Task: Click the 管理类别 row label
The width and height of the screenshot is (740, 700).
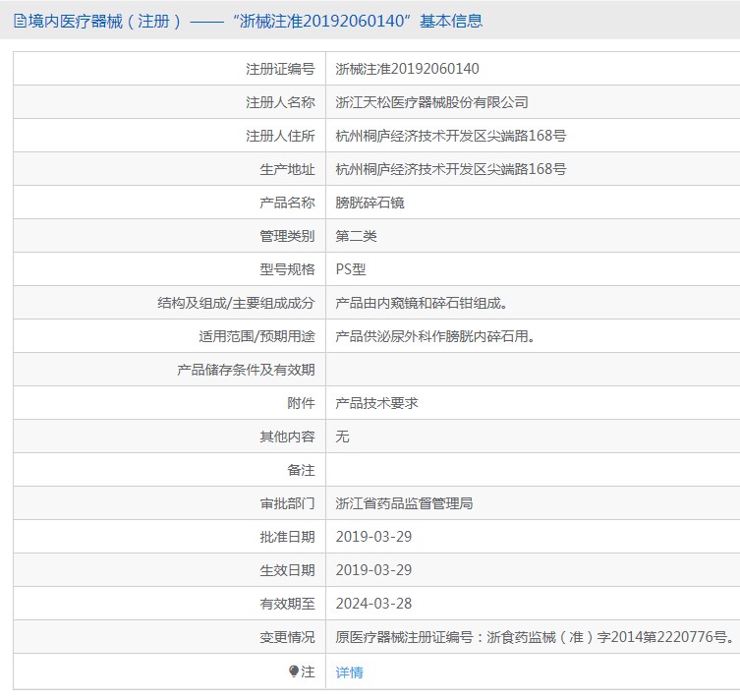Action: click(287, 236)
